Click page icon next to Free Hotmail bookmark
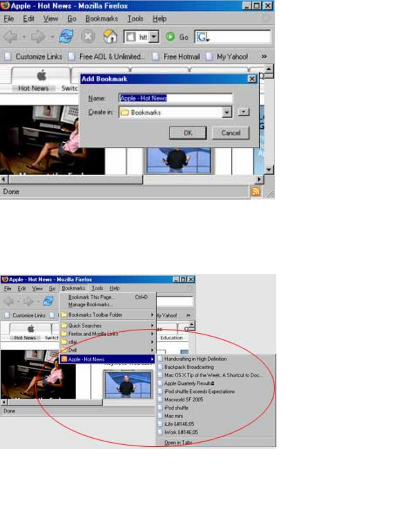Screen dimensions: 413x532 tap(156, 57)
